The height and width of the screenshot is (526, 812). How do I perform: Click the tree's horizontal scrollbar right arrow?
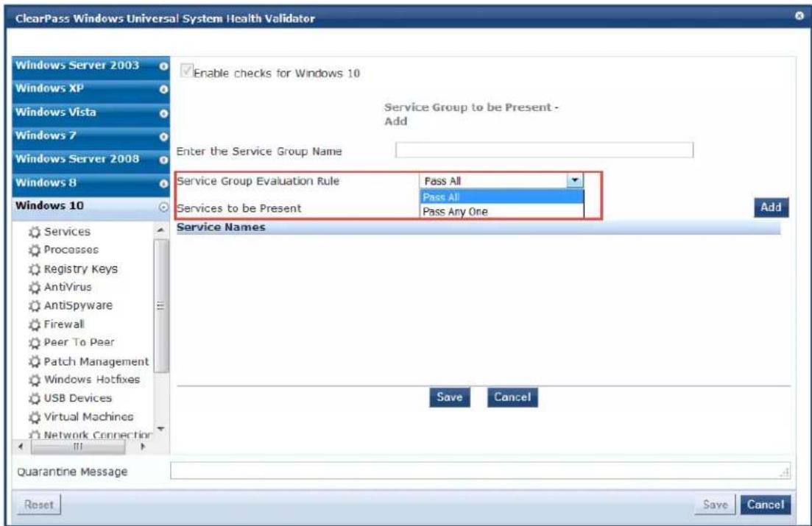pos(143,447)
